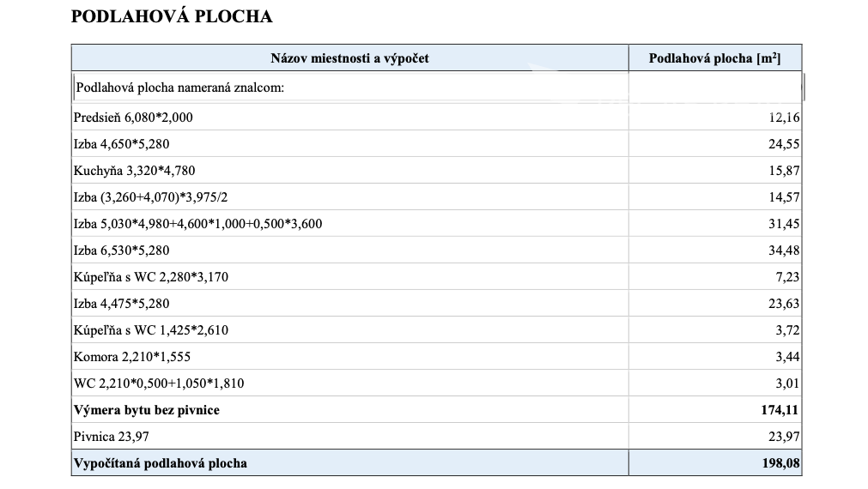Select the Kúpeľňa s WC 2,280*3,170 row
Image resolution: width=868 pixels, height=489 pixels.
[151, 277]
